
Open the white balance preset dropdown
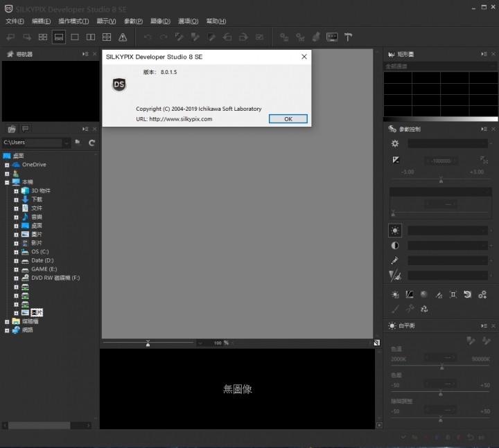448,231
